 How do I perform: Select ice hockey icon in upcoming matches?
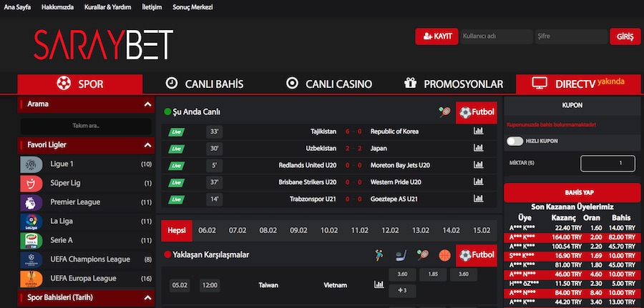point(401,256)
